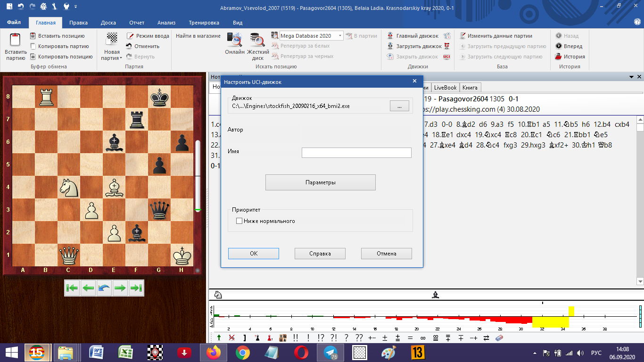Step one move forward with green right arrow

pyautogui.click(x=120, y=288)
